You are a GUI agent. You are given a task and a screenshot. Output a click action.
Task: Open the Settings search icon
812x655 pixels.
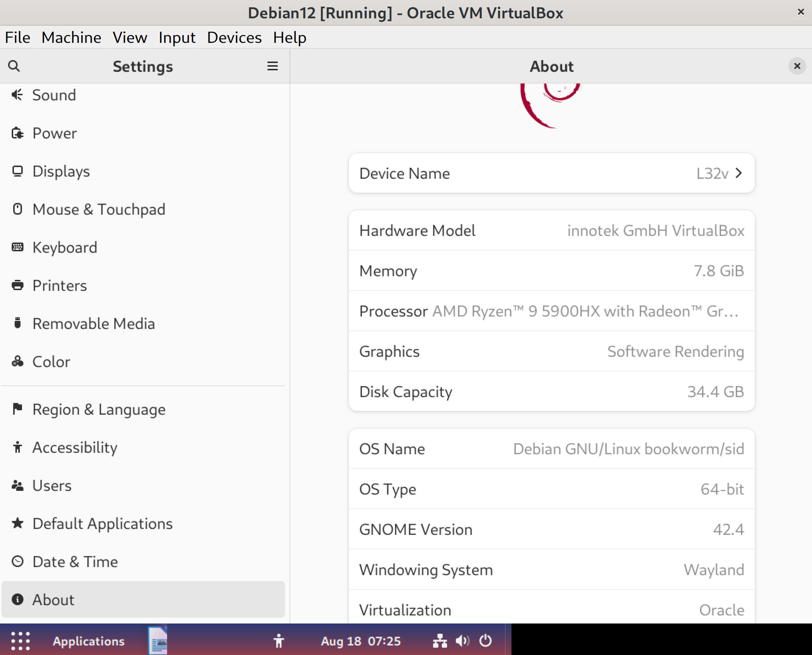[x=14, y=66]
